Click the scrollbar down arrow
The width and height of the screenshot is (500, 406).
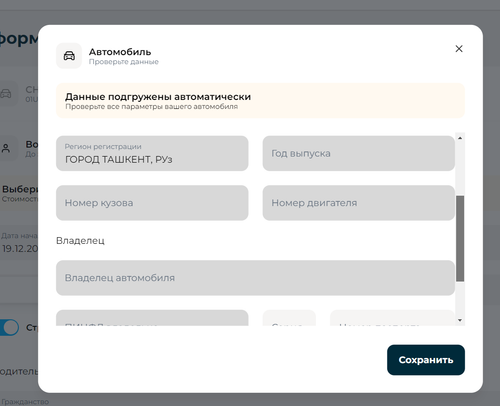click(x=460, y=320)
